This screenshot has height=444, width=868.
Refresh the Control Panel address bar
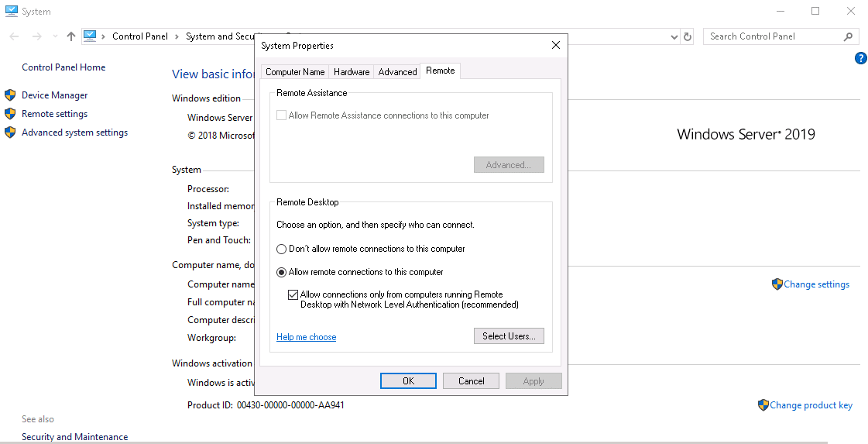point(688,36)
